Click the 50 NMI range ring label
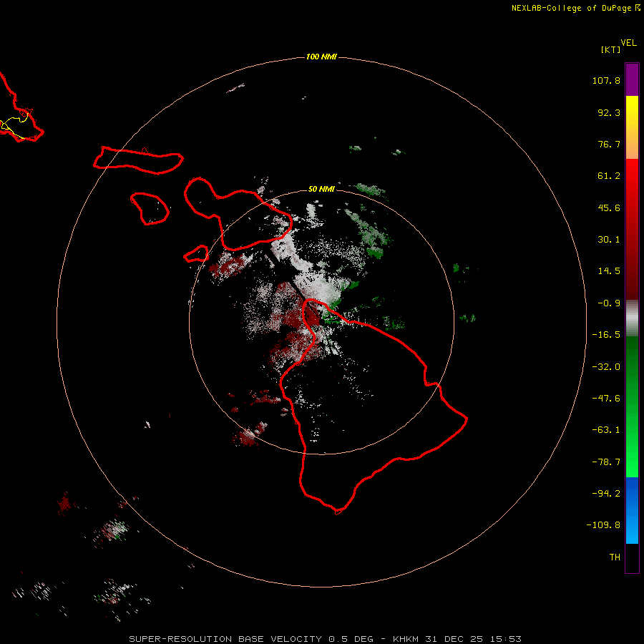Viewport: 644px width, 644px height. (321, 189)
